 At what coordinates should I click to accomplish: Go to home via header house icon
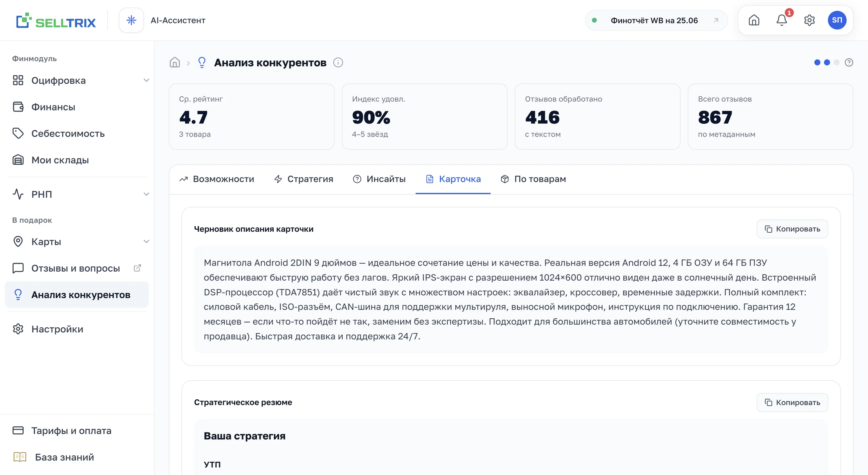tap(754, 20)
